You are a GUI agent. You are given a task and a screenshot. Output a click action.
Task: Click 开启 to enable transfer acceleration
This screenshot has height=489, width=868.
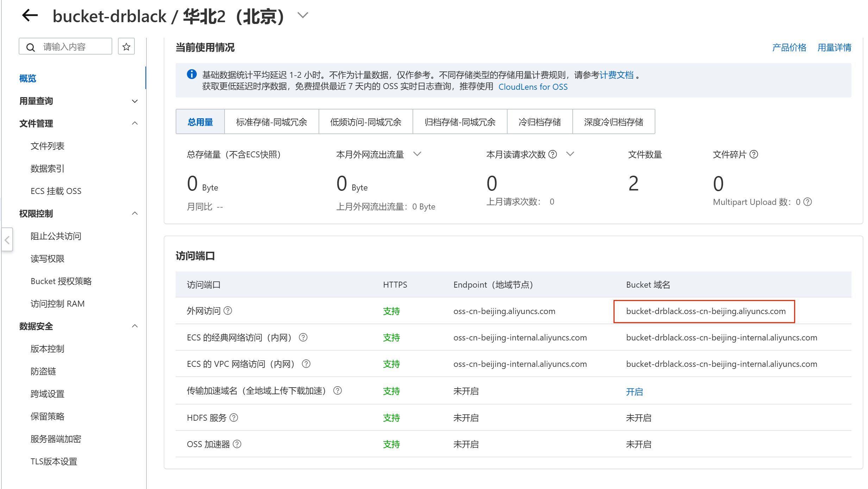tap(634, 391)
